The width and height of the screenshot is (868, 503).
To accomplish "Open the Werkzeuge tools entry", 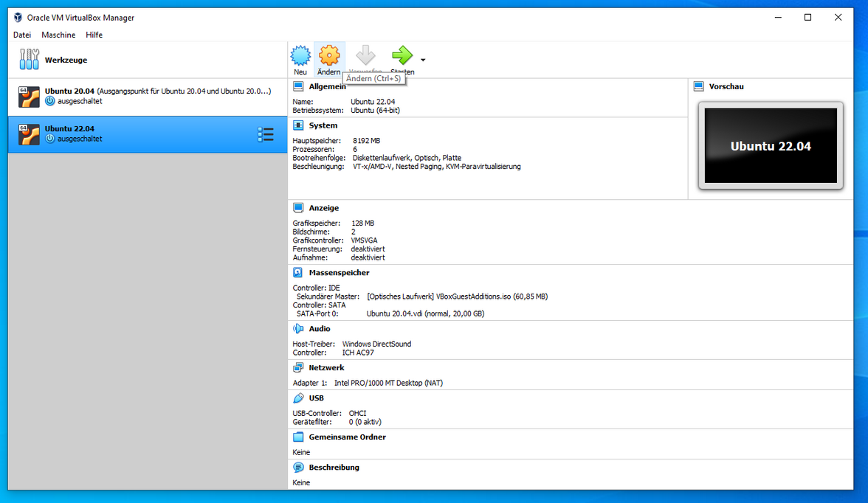I will click(66, 60).
